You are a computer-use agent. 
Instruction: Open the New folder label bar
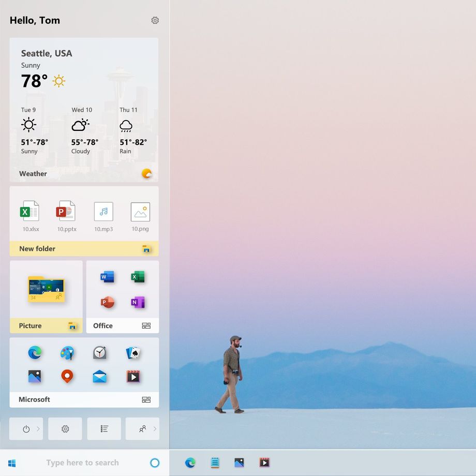[84, 249]
